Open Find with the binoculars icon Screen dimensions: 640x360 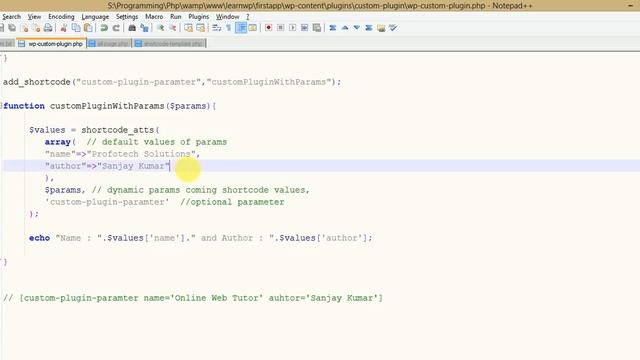(132, 28)
